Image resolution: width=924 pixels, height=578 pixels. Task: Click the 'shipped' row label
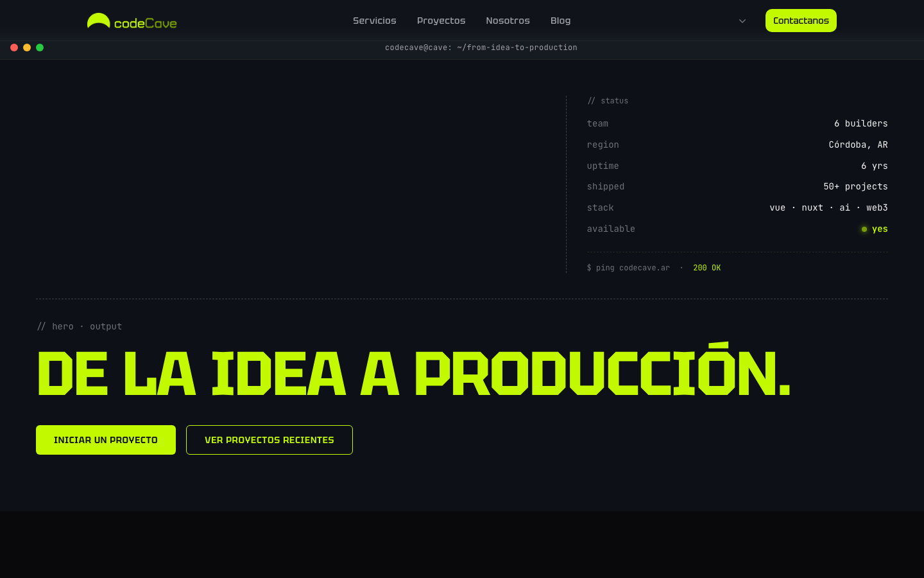pos(606,186)
